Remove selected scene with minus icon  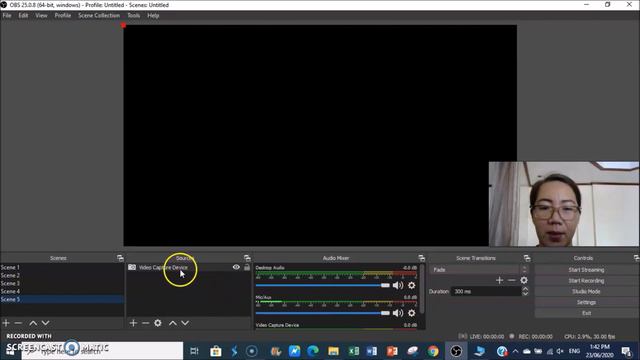point(18,323)
